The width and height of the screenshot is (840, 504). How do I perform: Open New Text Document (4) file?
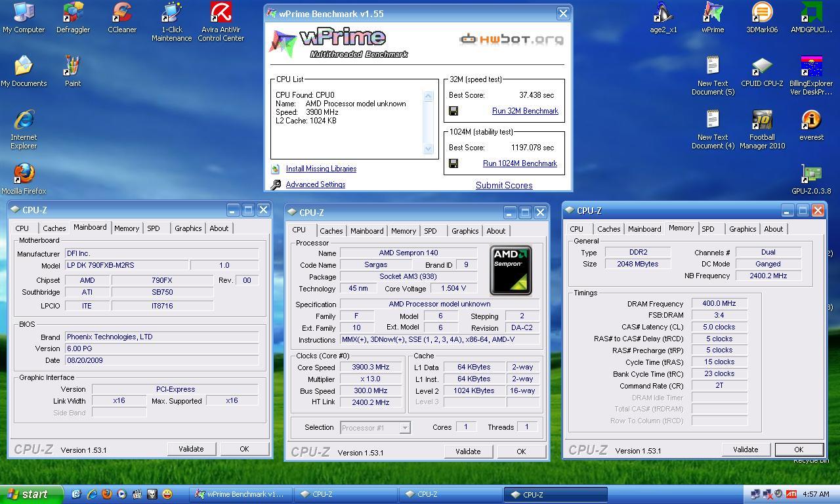pos(713,129)
